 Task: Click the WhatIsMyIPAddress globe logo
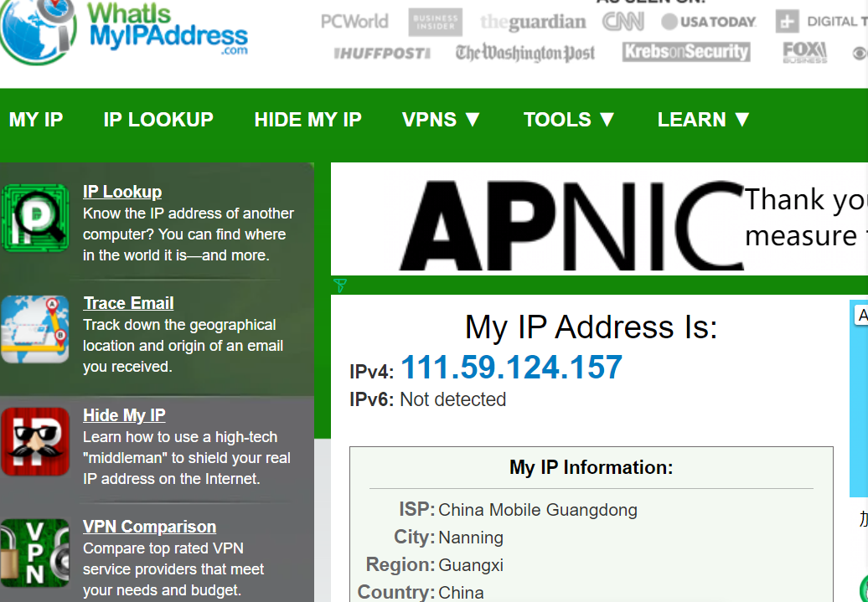(38, 30)
